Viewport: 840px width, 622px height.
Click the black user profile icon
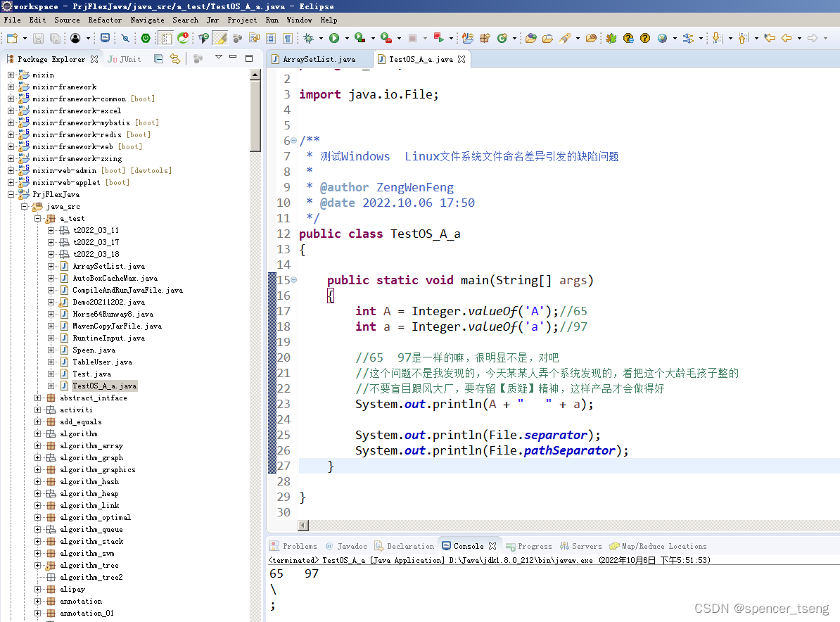point(75,38)
